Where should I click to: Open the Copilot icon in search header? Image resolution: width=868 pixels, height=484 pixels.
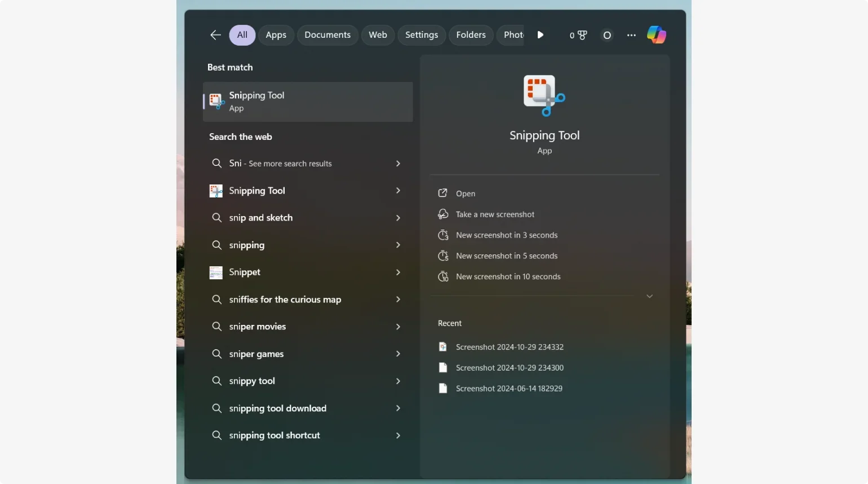click(x=656, y=35)
